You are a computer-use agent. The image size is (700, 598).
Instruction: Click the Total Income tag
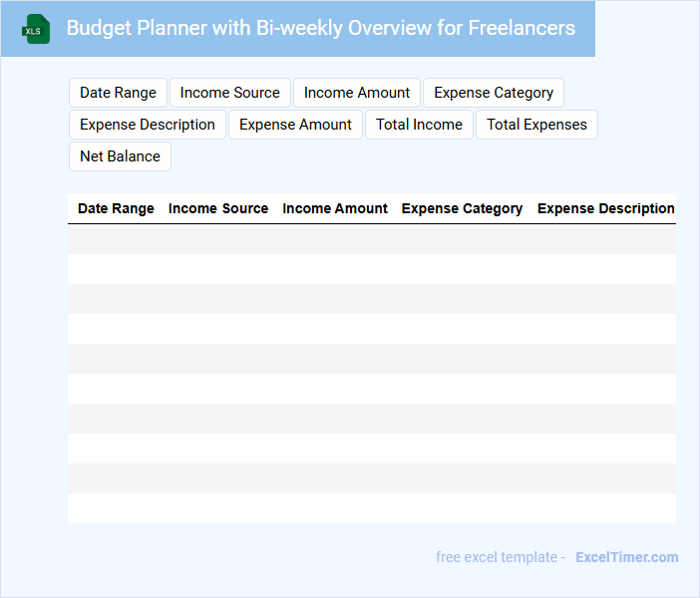coord(419,125)
